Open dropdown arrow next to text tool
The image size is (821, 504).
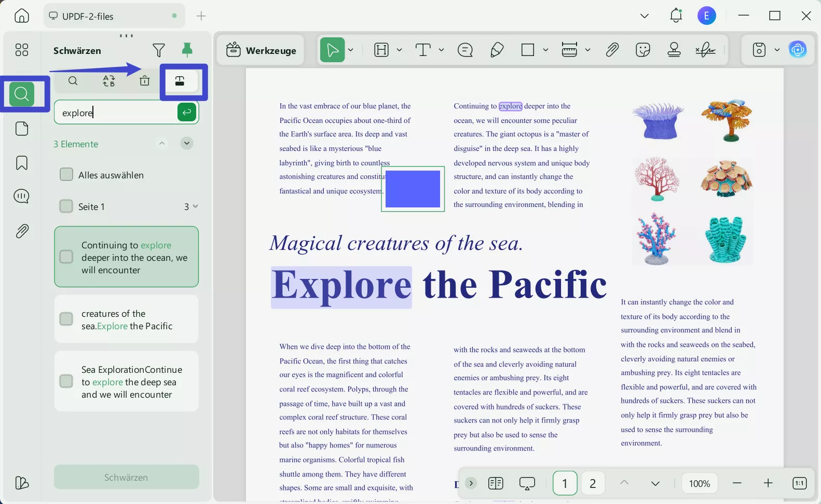click(441, 50)
